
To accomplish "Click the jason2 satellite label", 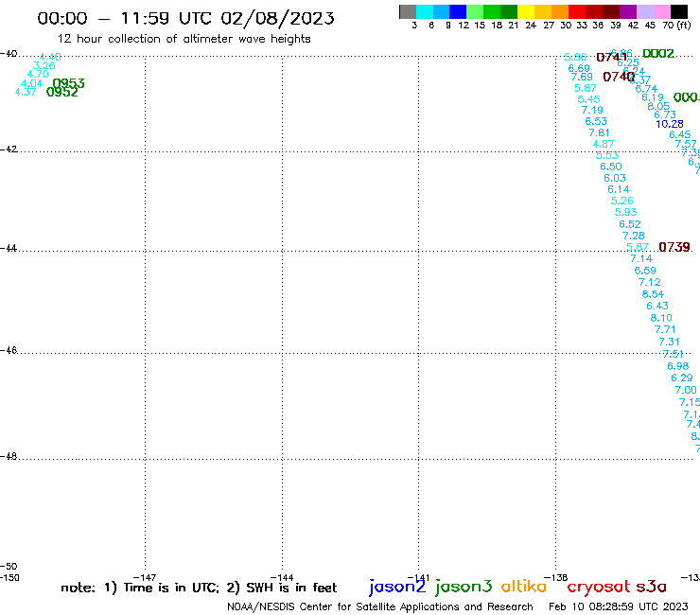I will tap(397, 587).
